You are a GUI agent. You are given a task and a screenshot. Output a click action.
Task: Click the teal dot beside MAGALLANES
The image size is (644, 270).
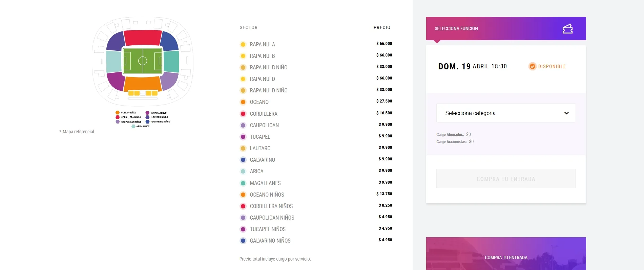tap(243, 183)
